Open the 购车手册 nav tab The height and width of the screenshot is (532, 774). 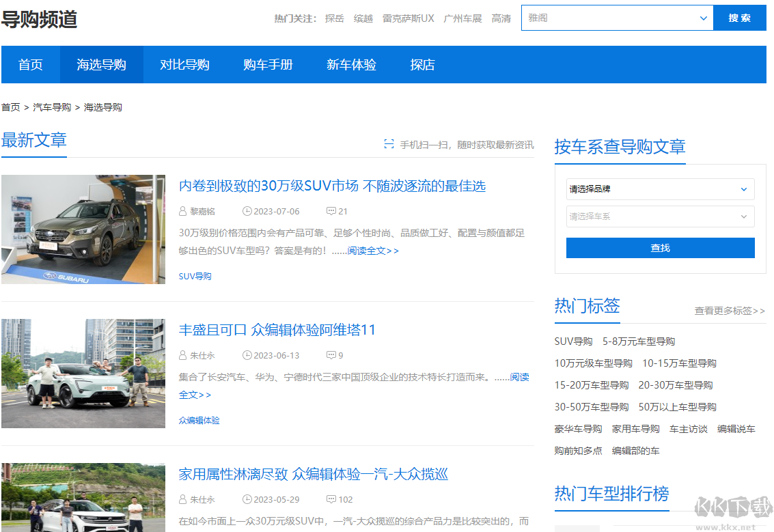coord(268,65)
